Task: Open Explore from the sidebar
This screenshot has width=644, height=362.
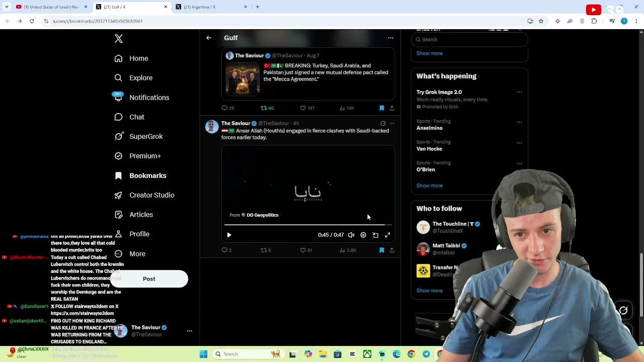Action: point(133,78)
